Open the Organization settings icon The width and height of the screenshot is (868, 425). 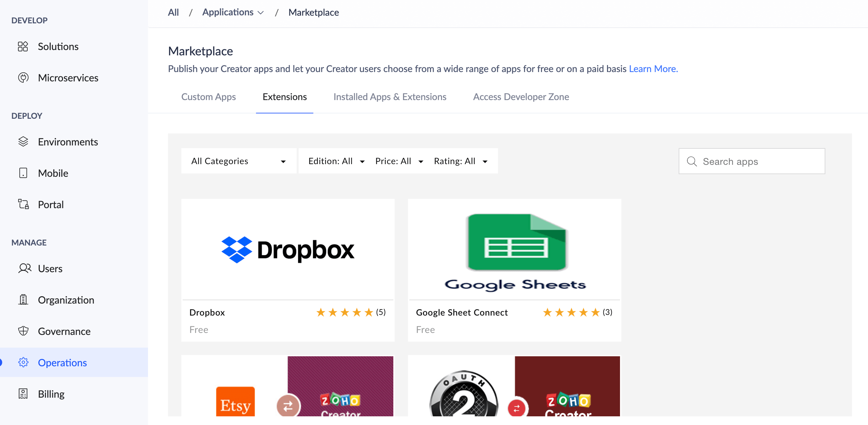pyautogui.click(x=23, y=300)
